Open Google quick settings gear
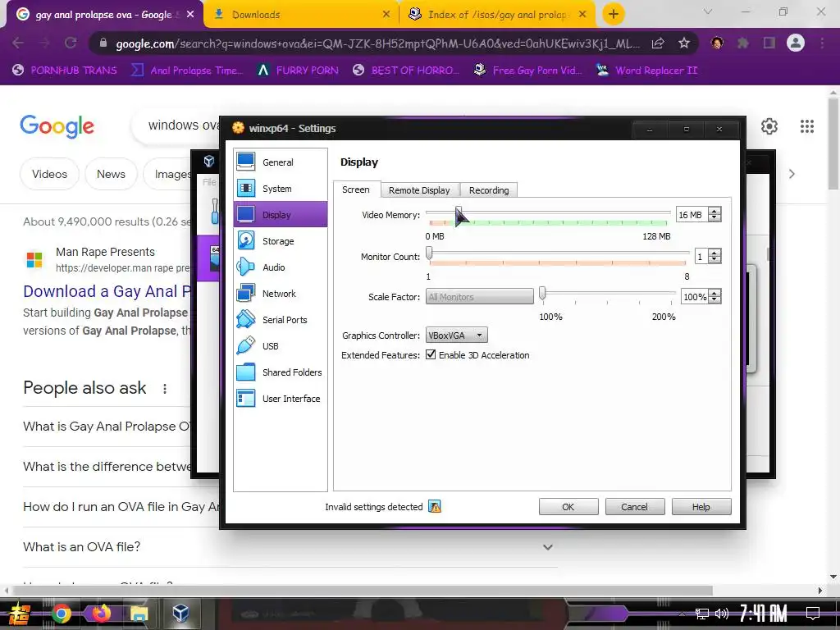840x630 pixels. pos(769,126)
